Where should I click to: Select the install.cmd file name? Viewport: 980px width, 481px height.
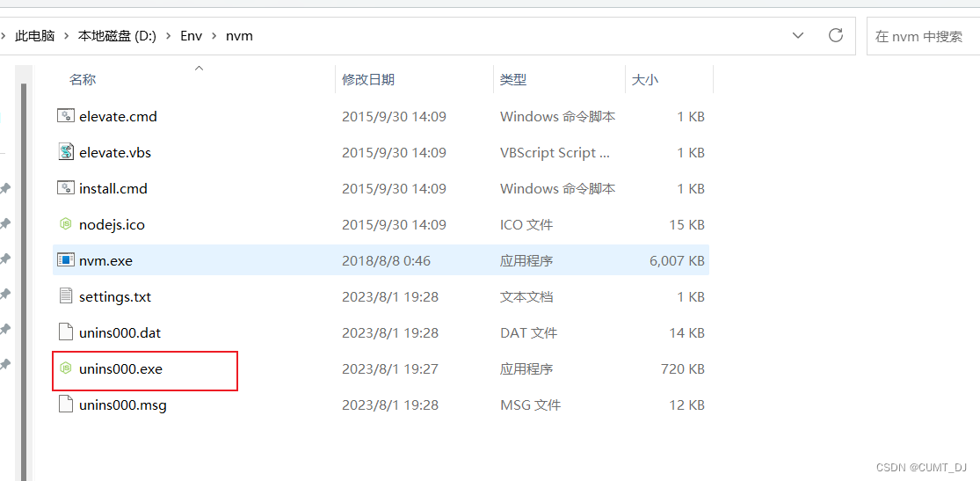point(113,188)
